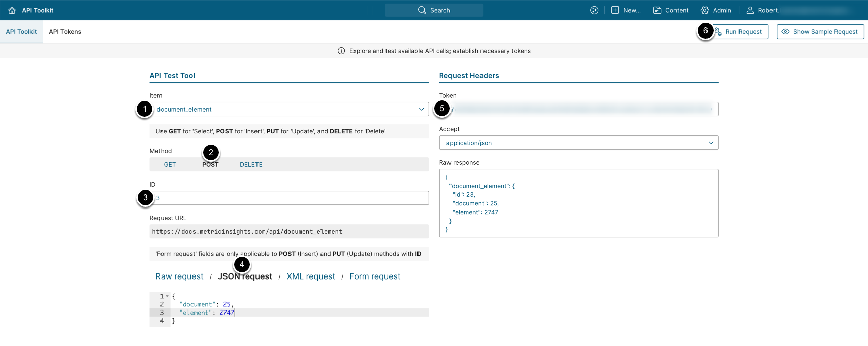868x346 pixels.
Task: Open Content via the folder icon
Action: (x=657, y=10)
